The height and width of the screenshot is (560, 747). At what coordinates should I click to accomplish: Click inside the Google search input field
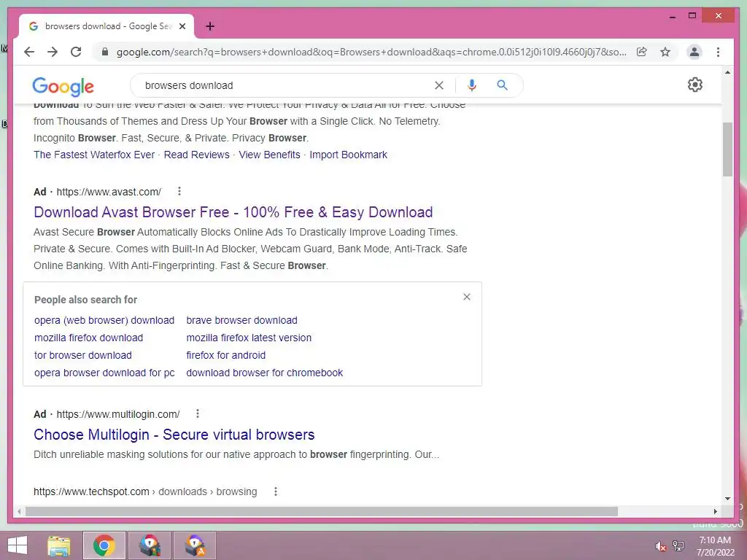coord(286,85)
